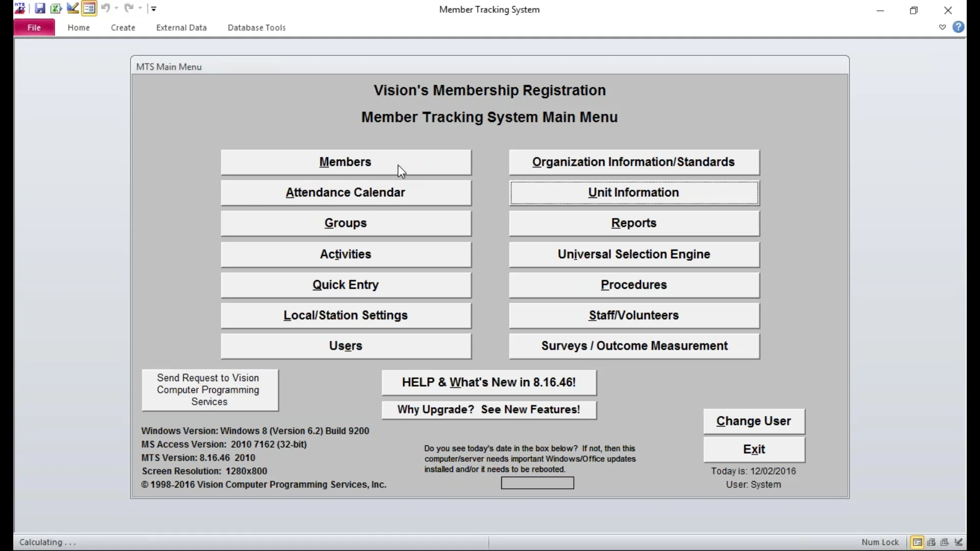Switch to Design View in status bar
This screenshot has width=980, height=551.
point(959,542)
